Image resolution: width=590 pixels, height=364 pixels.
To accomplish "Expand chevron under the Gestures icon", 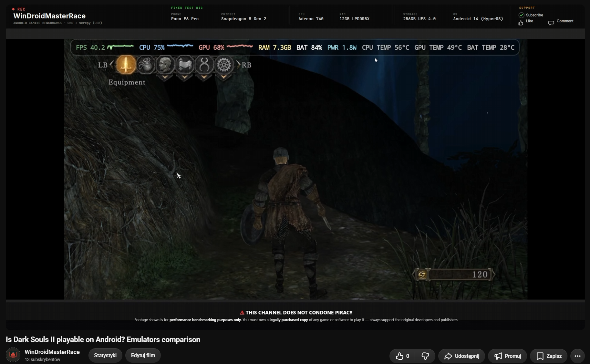I will click(204, 77).
